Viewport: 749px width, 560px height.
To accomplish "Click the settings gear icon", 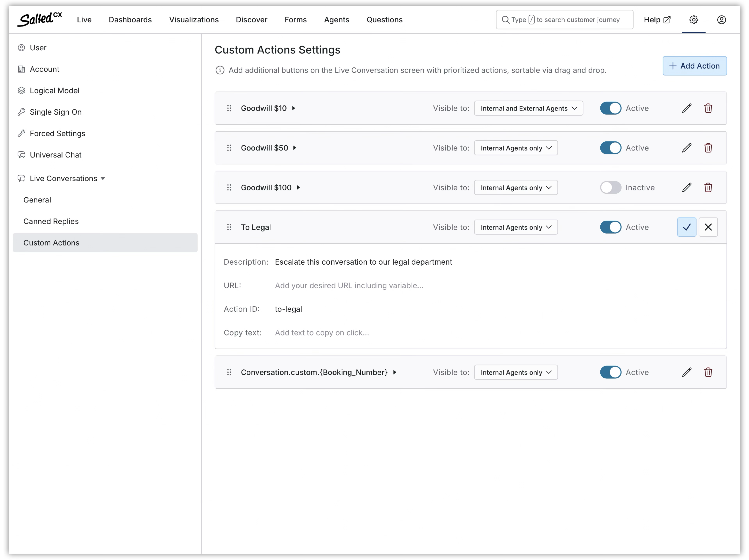I will pyautogui.click(x=694, y=20).
